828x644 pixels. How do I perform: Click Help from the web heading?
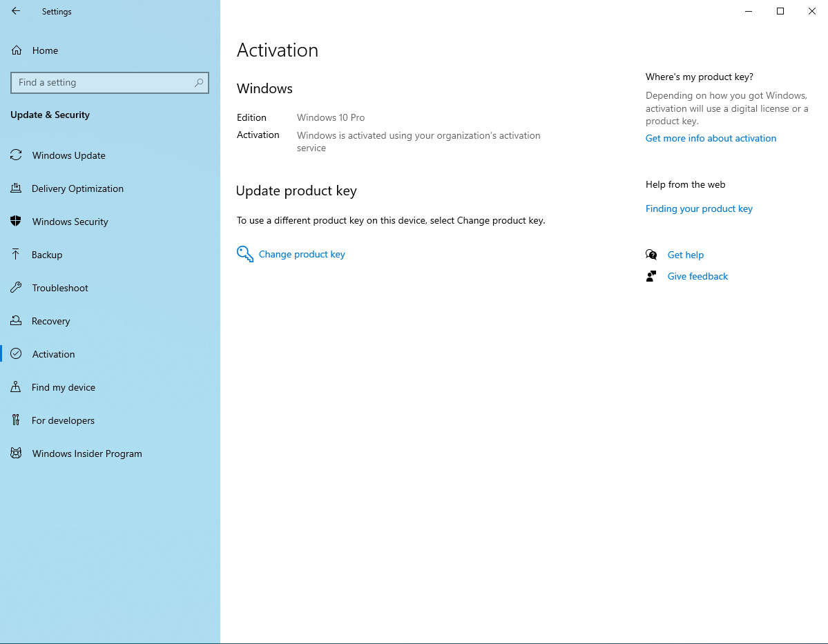[x=686, y=185]
